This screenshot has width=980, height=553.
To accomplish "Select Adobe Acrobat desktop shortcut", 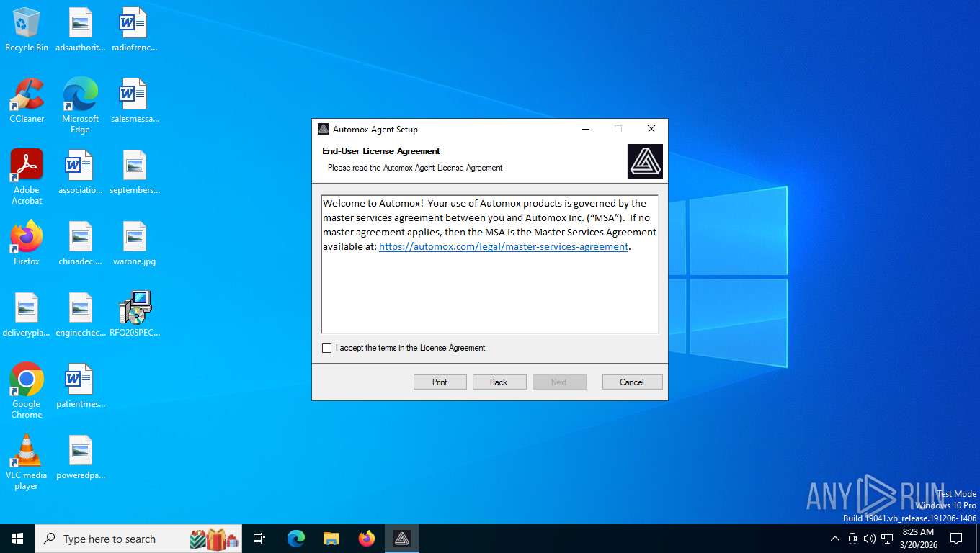I will 27,177.
